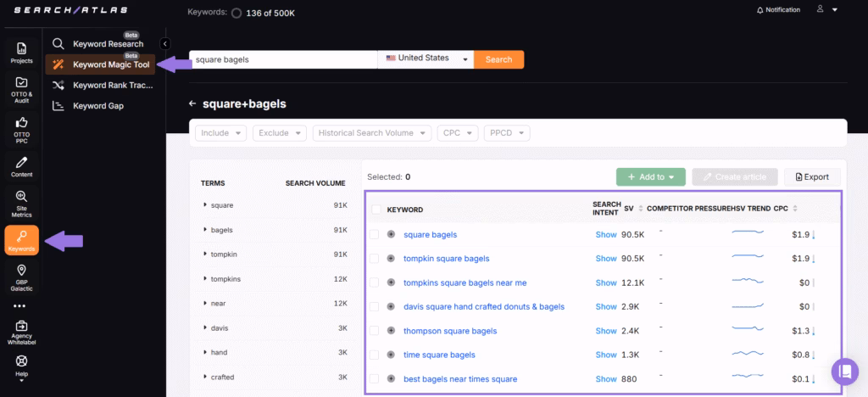Open the chat widget bubble
868x397 pixels.
click(x=844, y=372)
